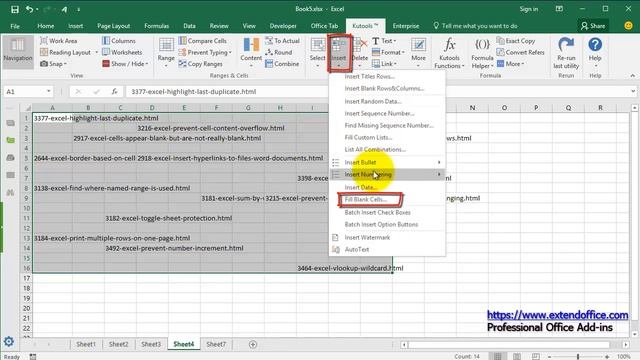Expand the formula bar
The image size is (640, 360).
633,91
